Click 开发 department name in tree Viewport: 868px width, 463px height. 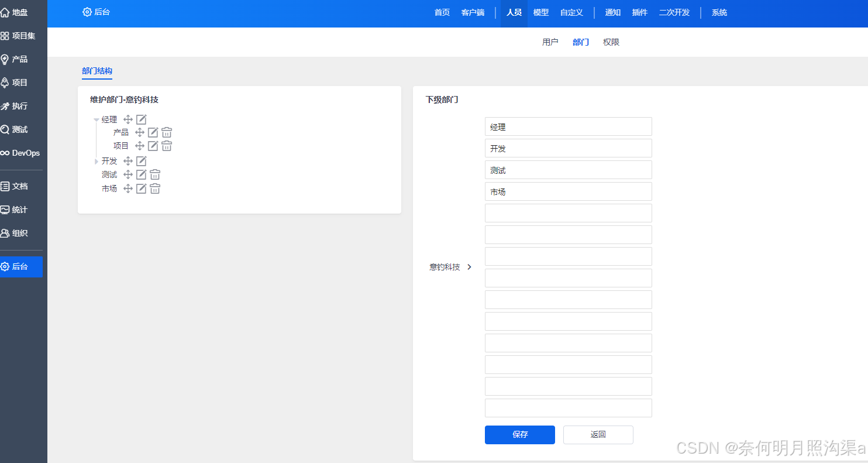coord(109,161)
